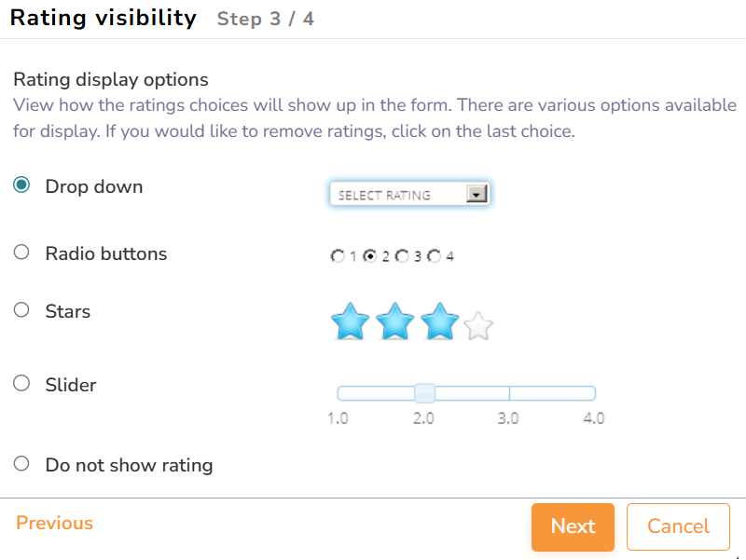746x560 pixels.
Task: Choose the Slider display option
Action: 21,384
